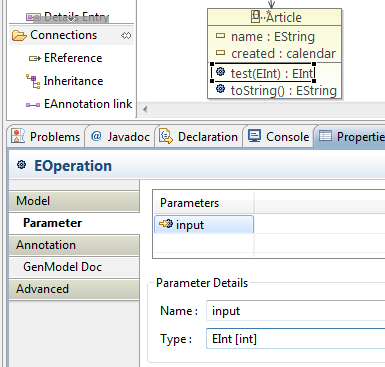Switch to the Javadoc tab

click(120, 136)
